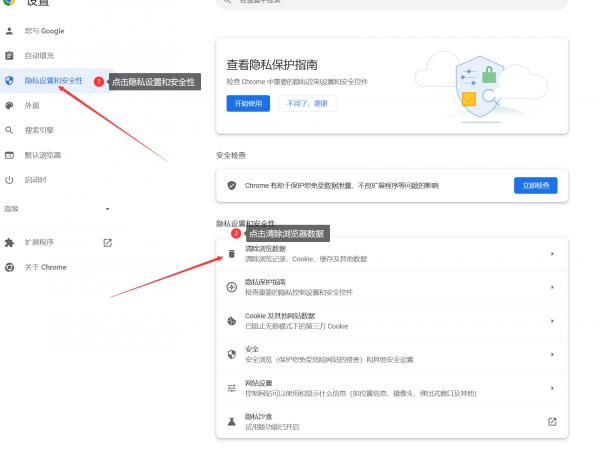Expand the 网站设置 row arrow
This screenshot has width=600, height=451.
click(x=552, y=387)
